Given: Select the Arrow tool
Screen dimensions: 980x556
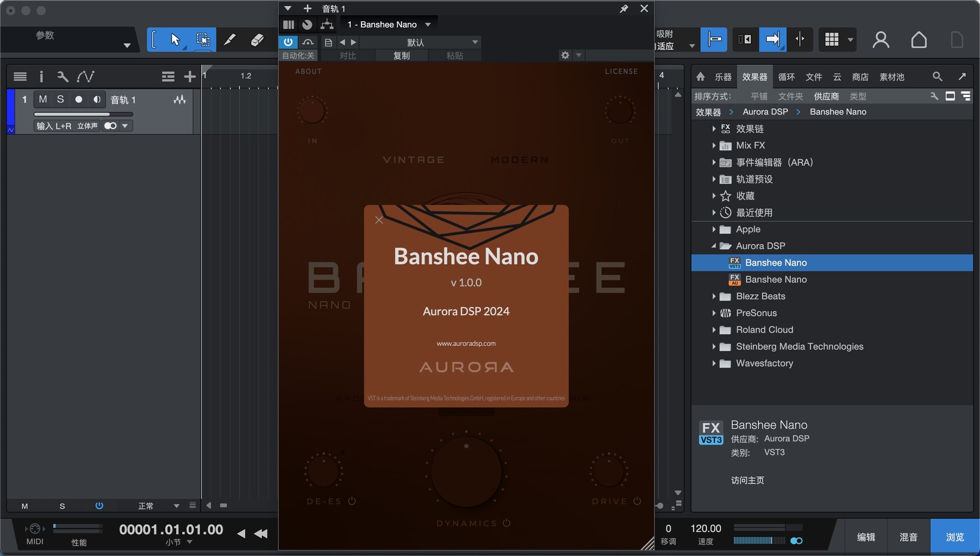Looking at the screenshot, I should tap(175, 40).
